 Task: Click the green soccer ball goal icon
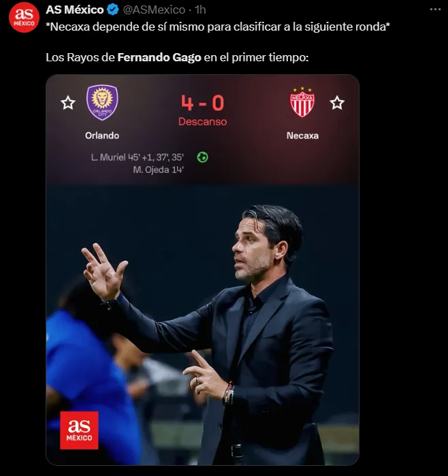pyautogui.click(x=203, y=157)
